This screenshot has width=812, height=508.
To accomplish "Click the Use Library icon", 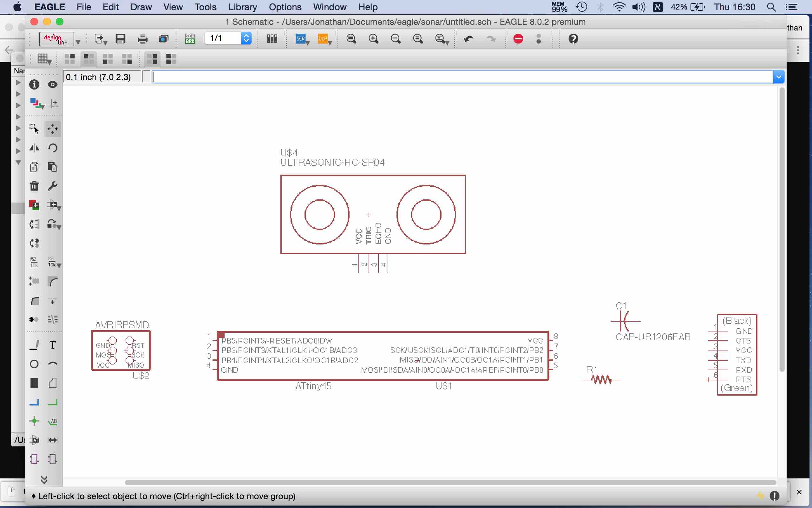I will (x=272, y=39).
